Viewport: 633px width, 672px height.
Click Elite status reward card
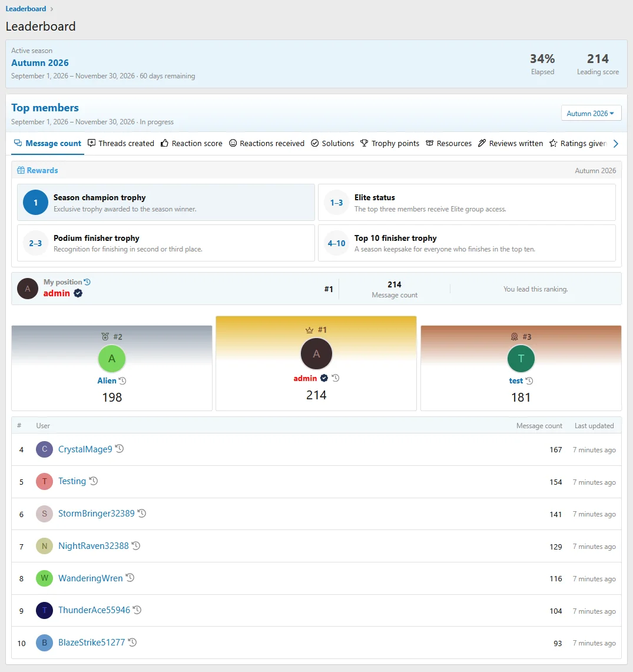tap(467, 202)
